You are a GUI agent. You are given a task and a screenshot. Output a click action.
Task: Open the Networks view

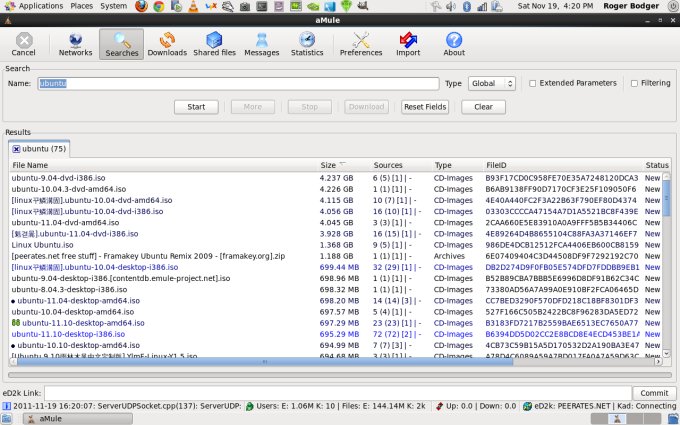pyautogui.click(x=76, y=41)
